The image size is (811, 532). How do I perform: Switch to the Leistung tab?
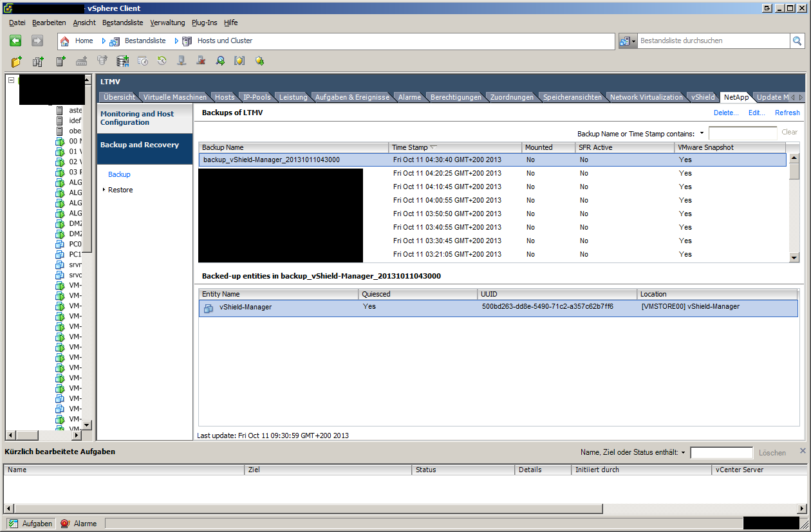point(293,97)
